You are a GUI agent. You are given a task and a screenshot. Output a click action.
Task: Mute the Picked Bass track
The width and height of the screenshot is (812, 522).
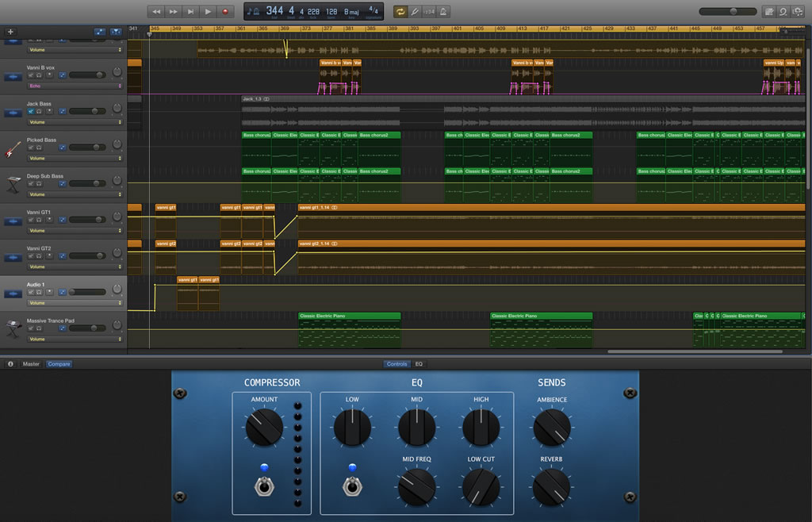[x=31, y=148]
